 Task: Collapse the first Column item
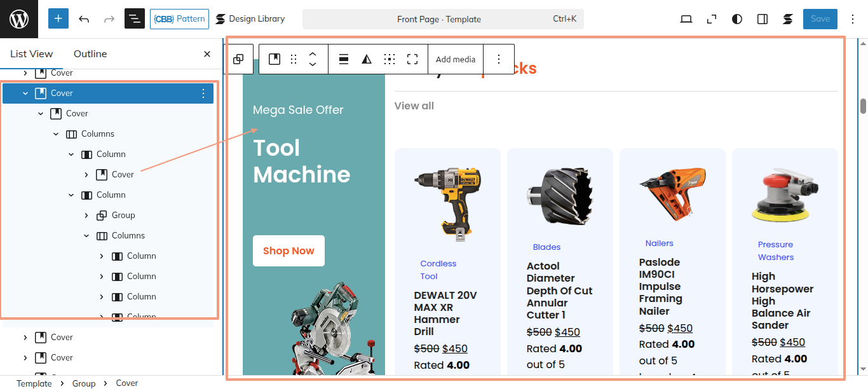[x=71, y=154]
